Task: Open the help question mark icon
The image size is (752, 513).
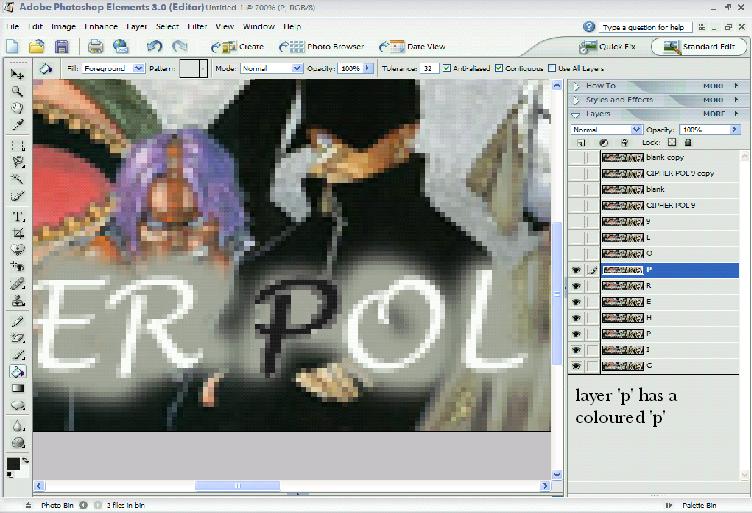Action: pyautogui.click(x=589, y=27)
